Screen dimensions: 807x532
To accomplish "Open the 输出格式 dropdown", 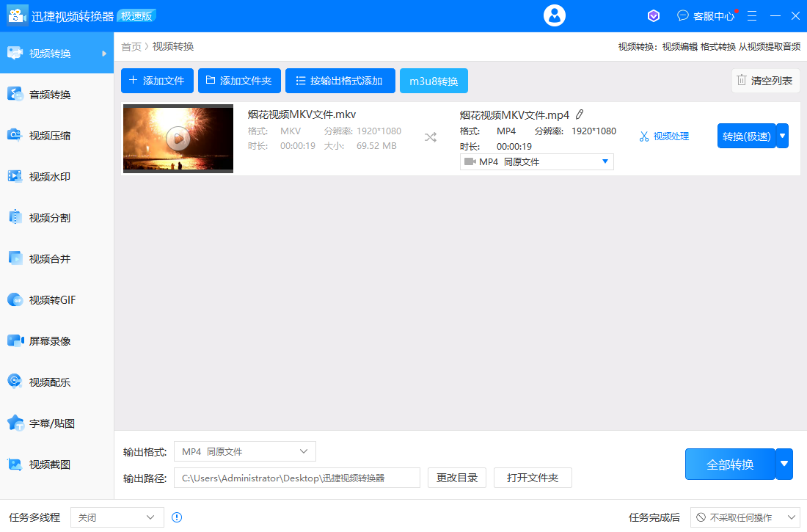I will pos(245,452).
